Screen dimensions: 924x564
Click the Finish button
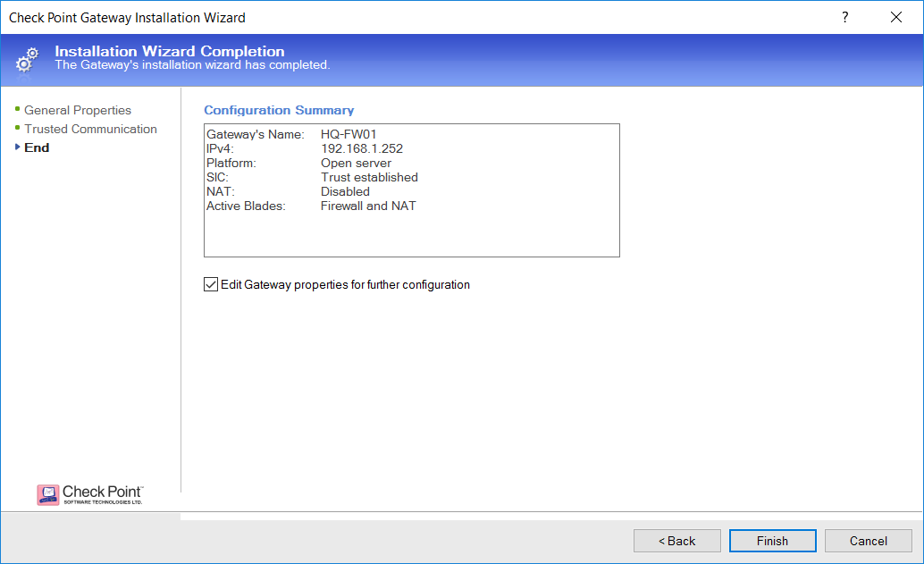(773, 541)
